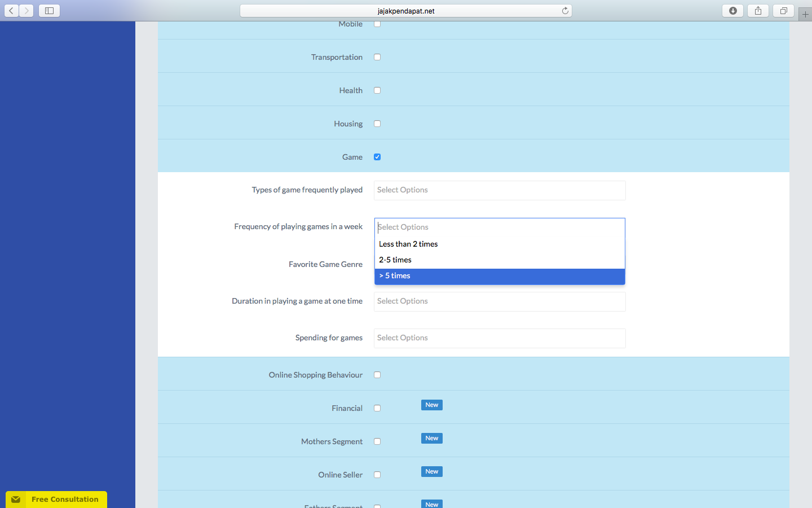Click the 'Health' label

pos(351,90)
